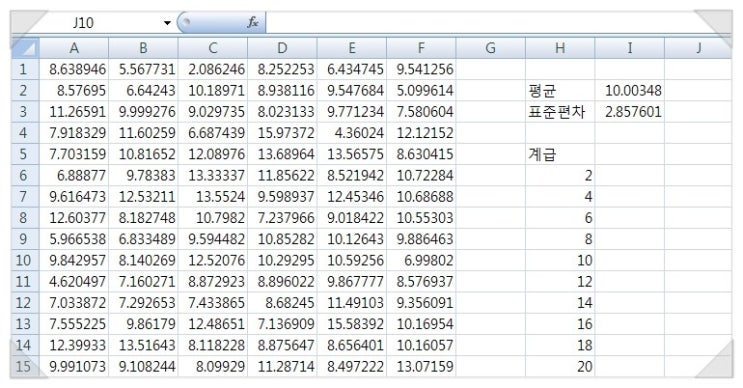Click cell containing 10.72284
This screenshot has height=388, width=743.
pyautogui.click(x=421, y=175)
